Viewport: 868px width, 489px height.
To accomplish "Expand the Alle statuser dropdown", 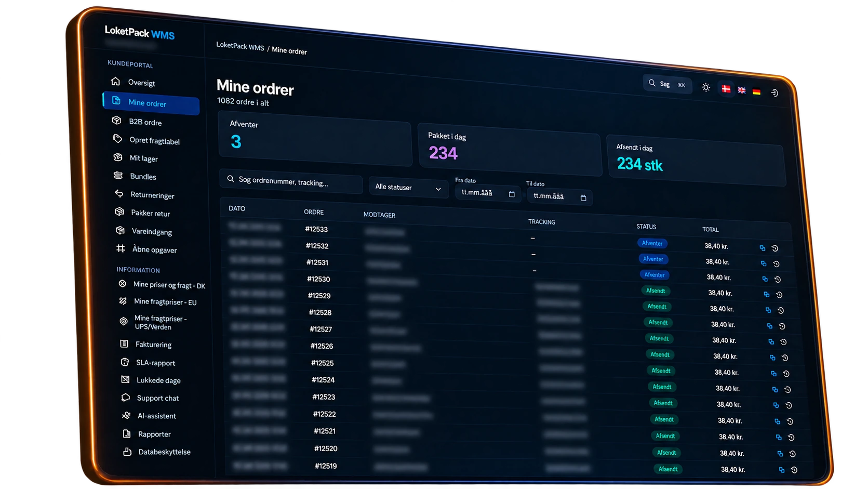I will pos(408,187).
